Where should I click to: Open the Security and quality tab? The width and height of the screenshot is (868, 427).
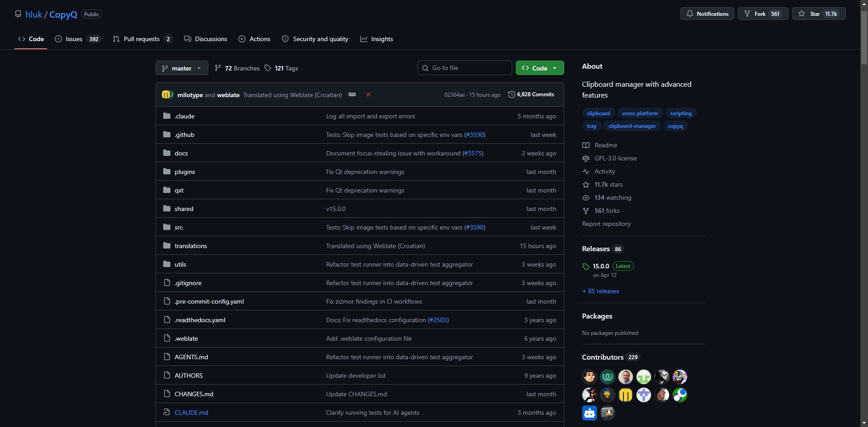click(x=315, y=39)
